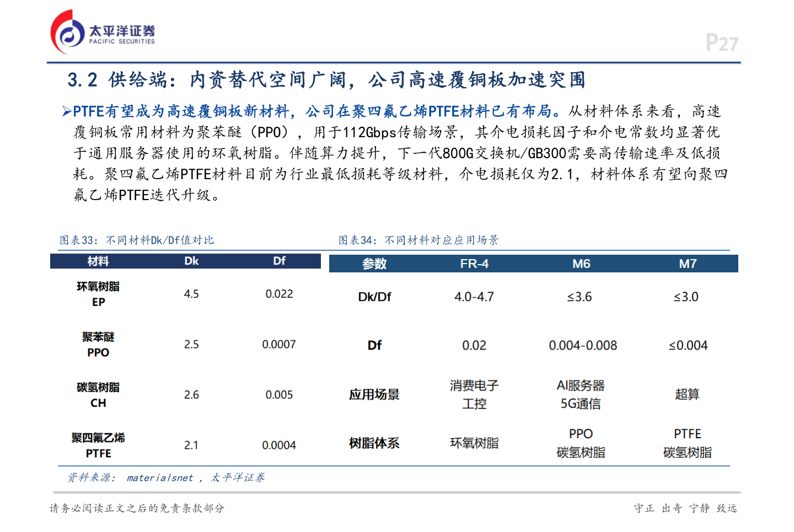794x532 pixels.
Task: Click the Pacific Securities logo emblem
Action: point(67,32)
